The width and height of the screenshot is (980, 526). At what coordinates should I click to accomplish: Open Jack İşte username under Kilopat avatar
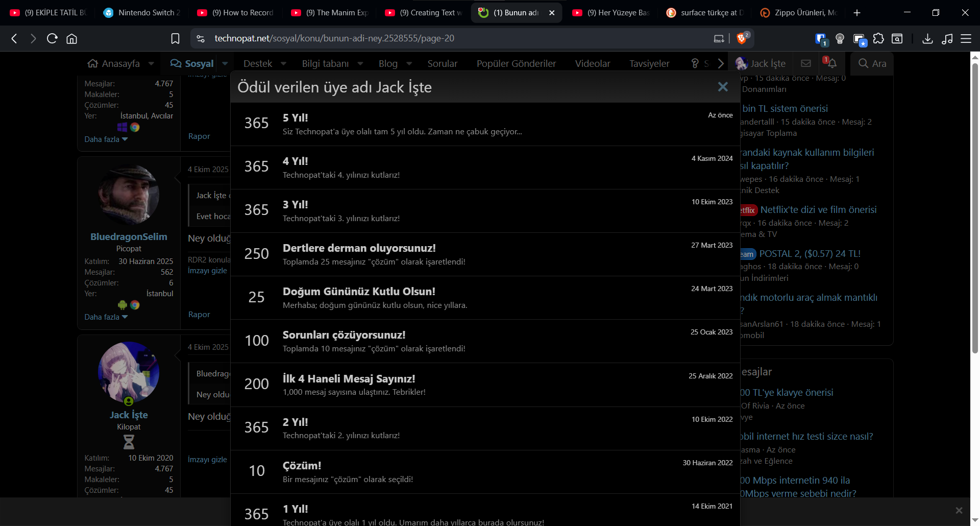click(x=129, y=415)
